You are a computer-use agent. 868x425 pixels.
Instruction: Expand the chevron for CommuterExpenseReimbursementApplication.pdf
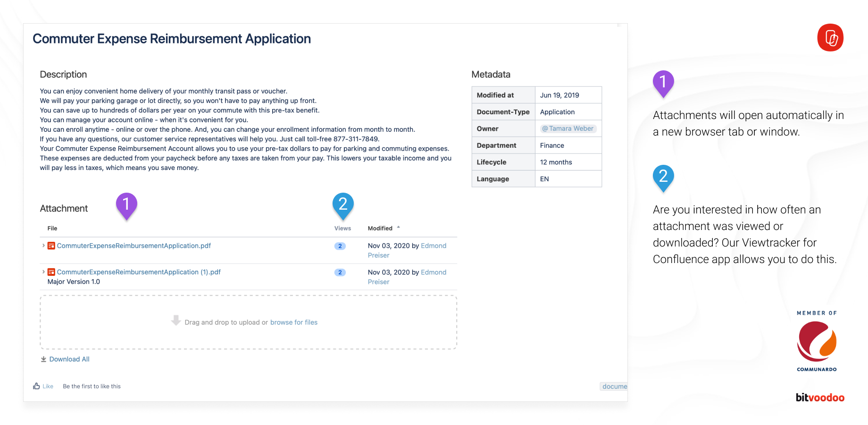click(43, 246)
